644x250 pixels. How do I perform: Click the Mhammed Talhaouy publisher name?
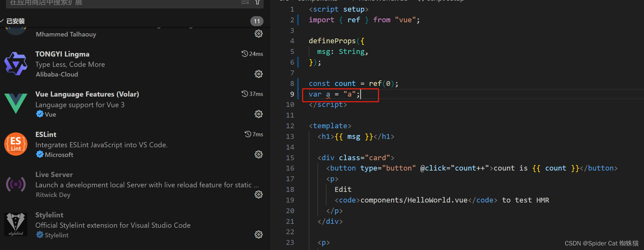coord(66,34)
